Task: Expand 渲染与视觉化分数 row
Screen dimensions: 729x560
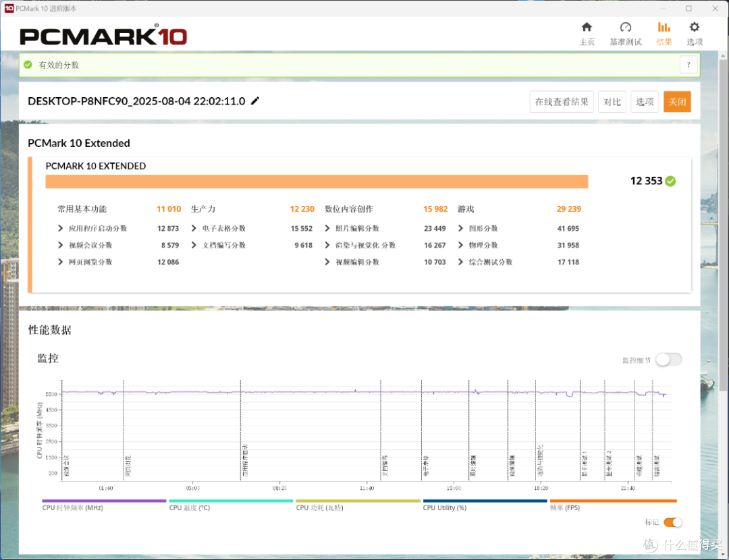Action: click(327, 245)
